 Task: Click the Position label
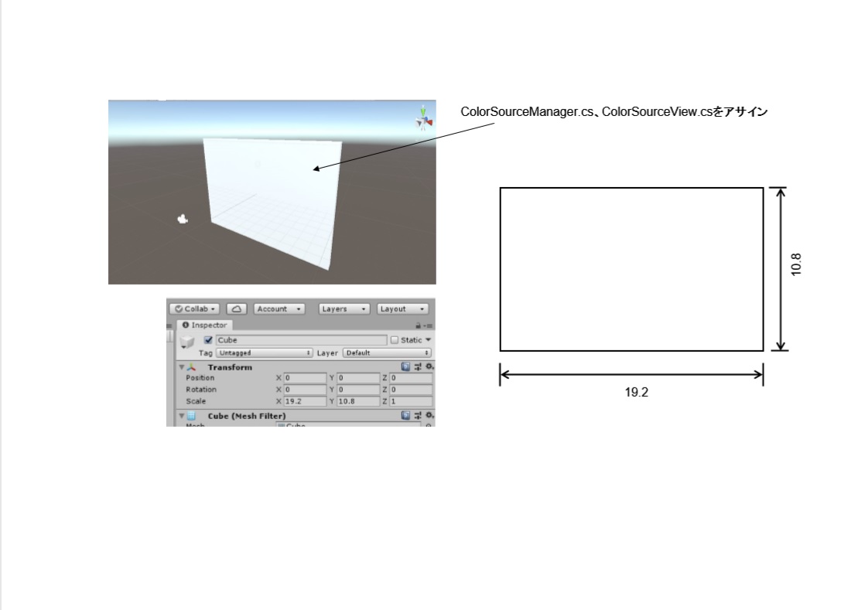[200, 378]
